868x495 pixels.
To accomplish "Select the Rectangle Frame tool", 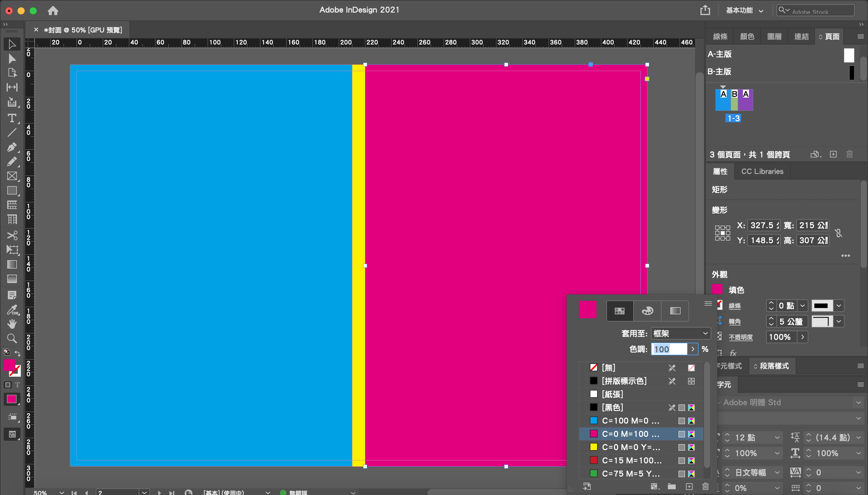I will (x=12, y=176).
